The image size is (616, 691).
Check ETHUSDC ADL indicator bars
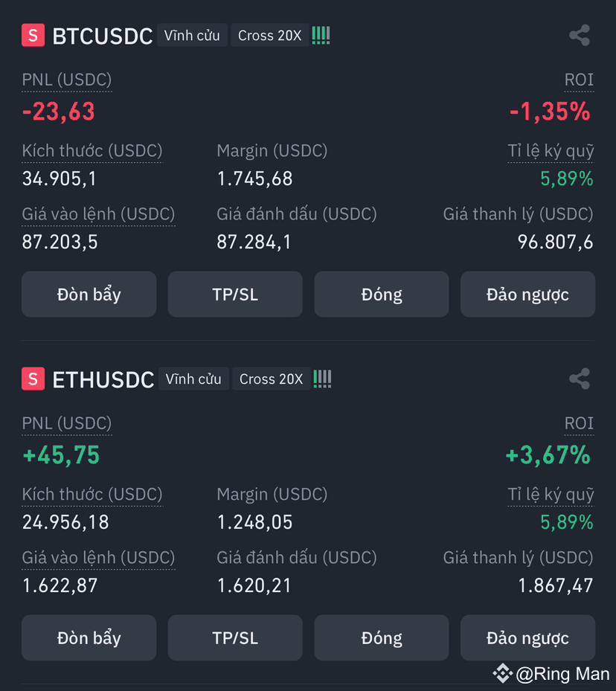click(322, 379)
